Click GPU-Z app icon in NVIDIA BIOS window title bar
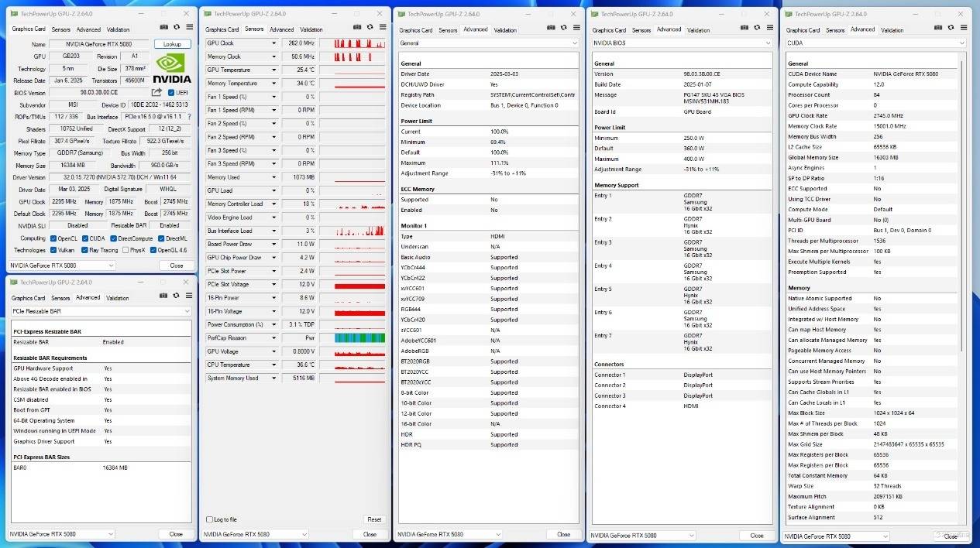Image resolution: width=980 pixels, height=548 pixels. (x=595, y=14)
